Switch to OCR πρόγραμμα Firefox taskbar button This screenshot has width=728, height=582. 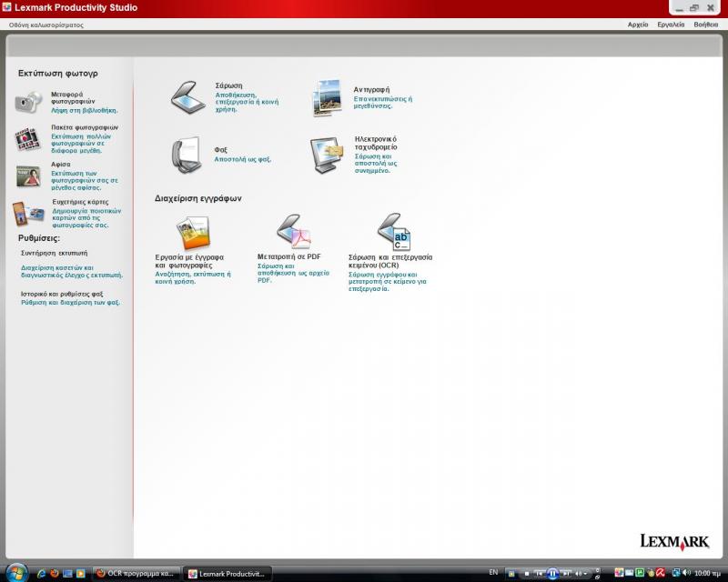coord(136,574)
